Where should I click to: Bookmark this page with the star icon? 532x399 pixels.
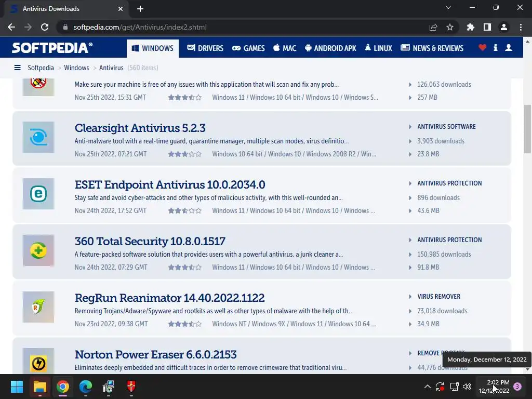tap(450, 27)
